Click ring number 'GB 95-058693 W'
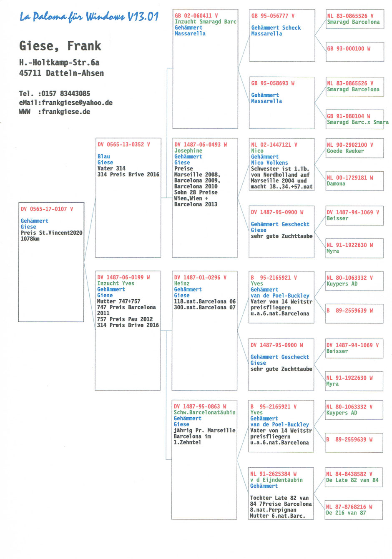The image size is (392, 559). coord(273,83)
